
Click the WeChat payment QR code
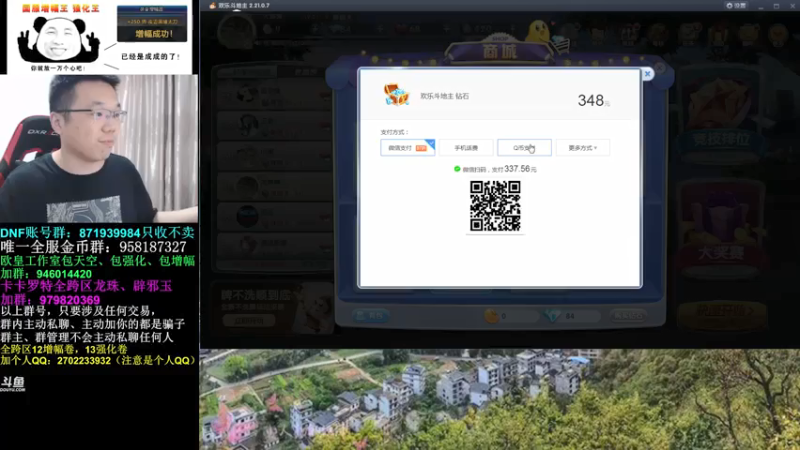coord(495,206)
